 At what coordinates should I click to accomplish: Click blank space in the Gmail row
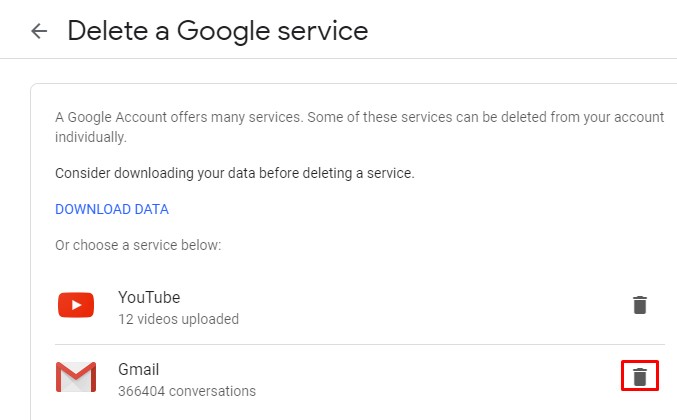coord(430,378)
